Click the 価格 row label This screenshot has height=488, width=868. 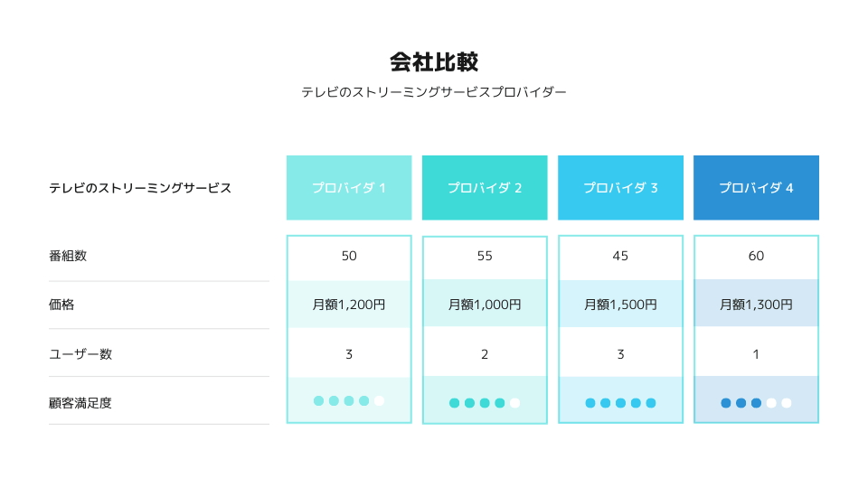tap(61, 305)
